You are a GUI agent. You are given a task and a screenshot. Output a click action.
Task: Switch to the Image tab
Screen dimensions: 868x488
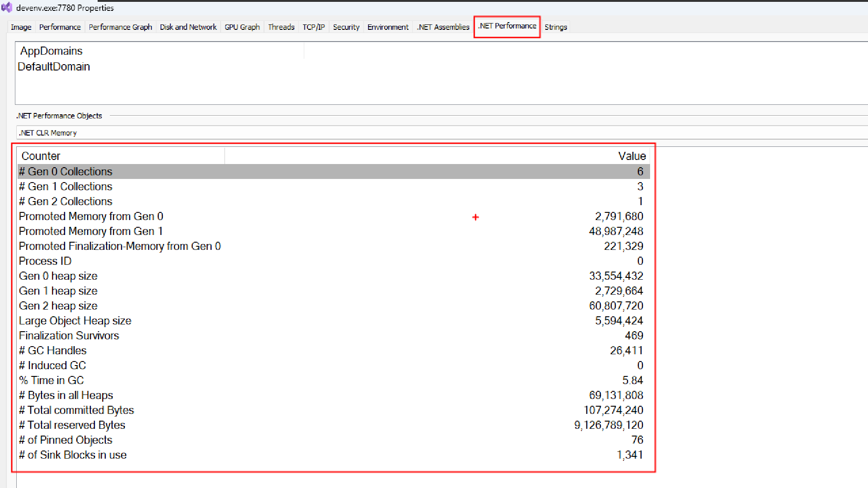pyautogui.click(x=21, y=27)
